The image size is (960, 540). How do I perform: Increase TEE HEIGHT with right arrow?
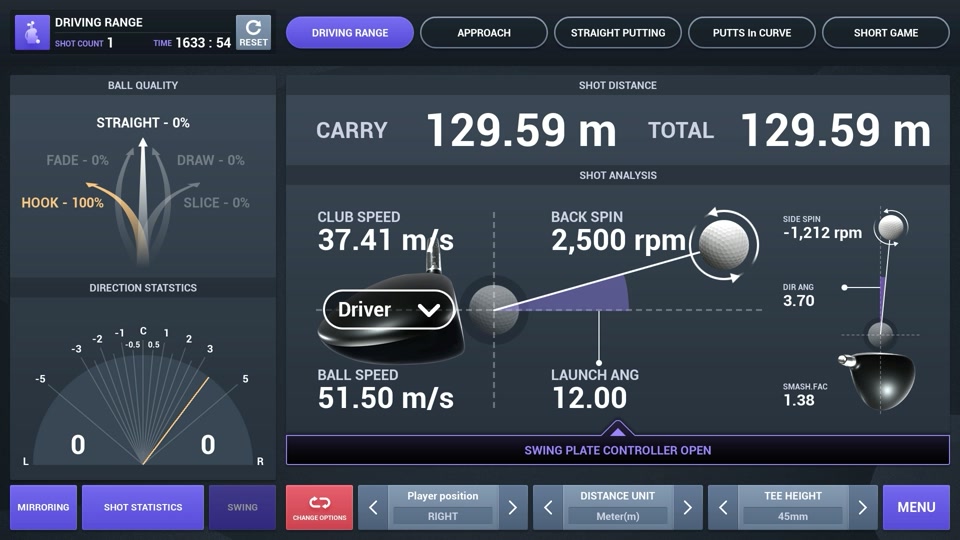863,508
